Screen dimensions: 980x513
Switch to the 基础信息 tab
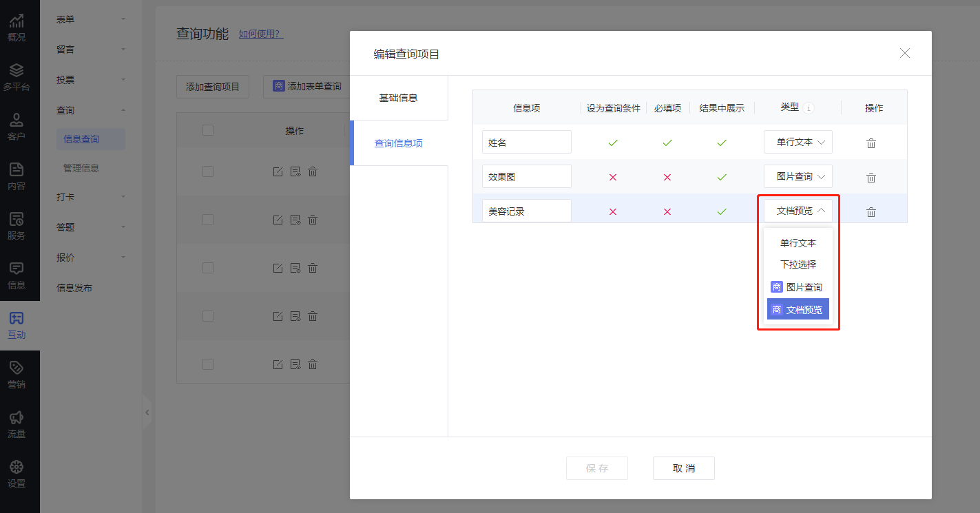click(x=399, y=98)
